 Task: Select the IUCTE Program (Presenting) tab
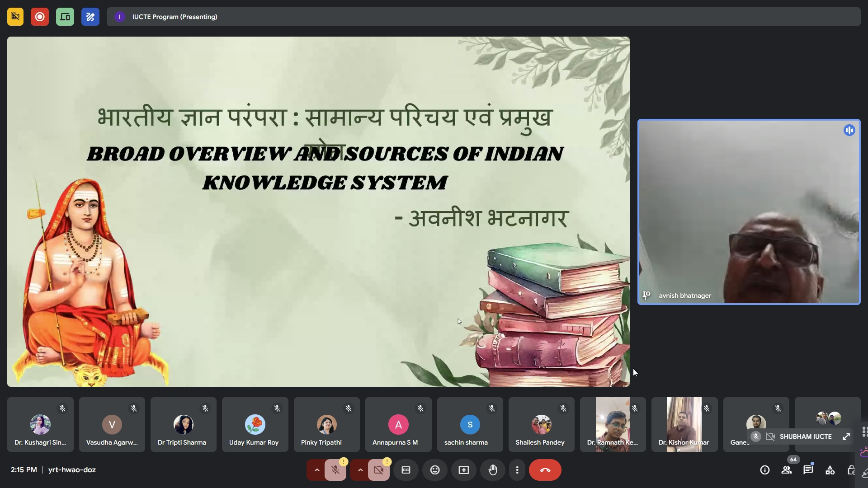coord(174,17)
